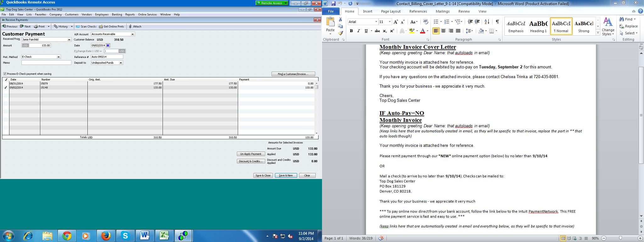Toggle checkmark on invoice 15148 row
This screenshot has width=644, height=242.
point(6,88)
